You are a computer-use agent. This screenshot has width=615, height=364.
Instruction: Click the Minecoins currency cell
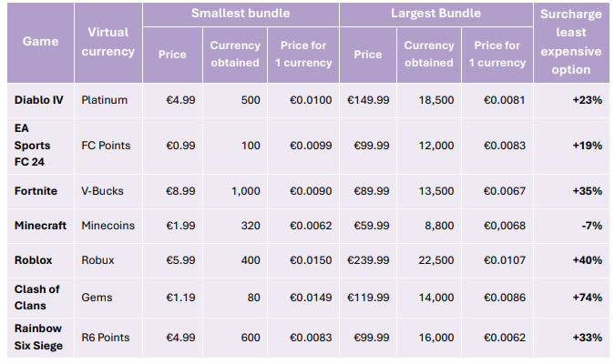(108, 225)
